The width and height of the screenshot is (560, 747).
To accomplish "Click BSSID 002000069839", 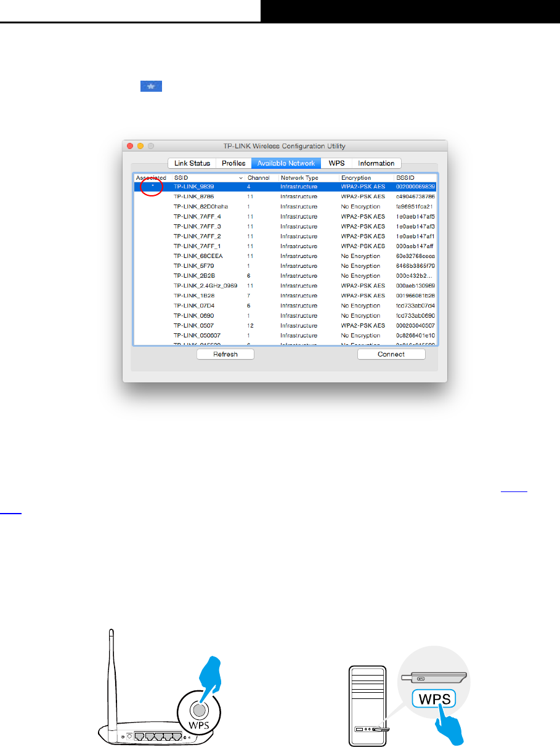I will point(416,187).
